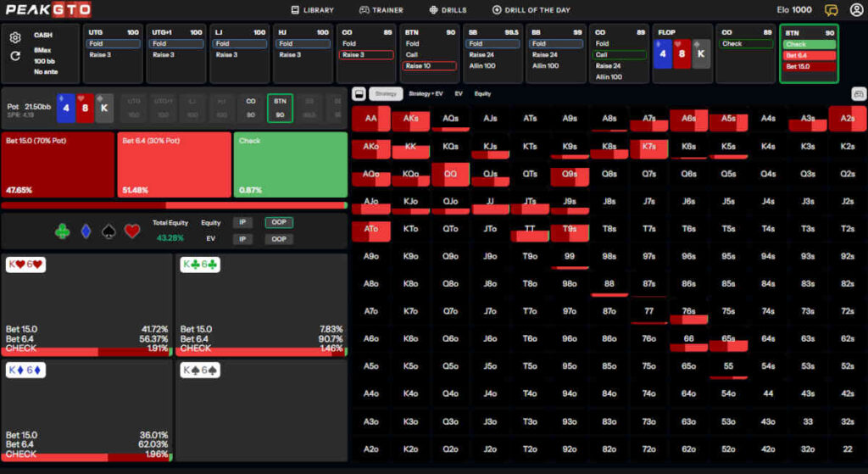Click the refresh arrow icon
This screenshot has width=868, height=474.
pyautogui.click(x=15, y=56)
